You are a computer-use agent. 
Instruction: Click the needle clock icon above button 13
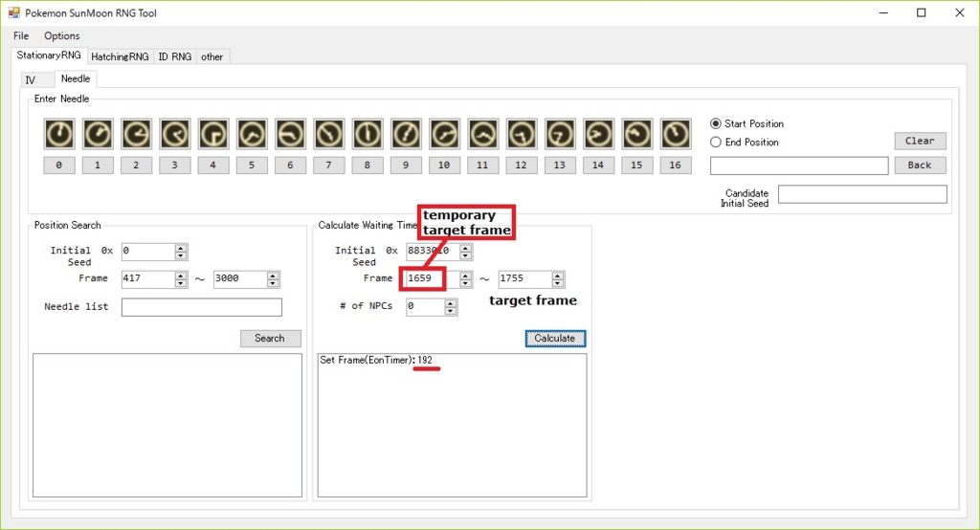point(560,134)
